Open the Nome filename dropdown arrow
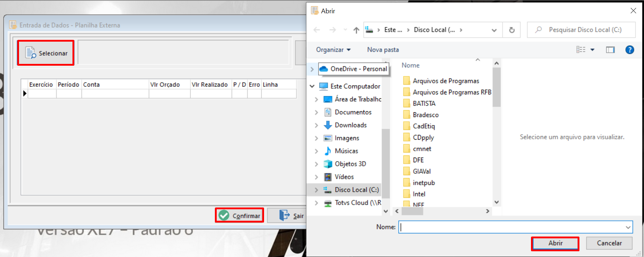 pos(628,227)
